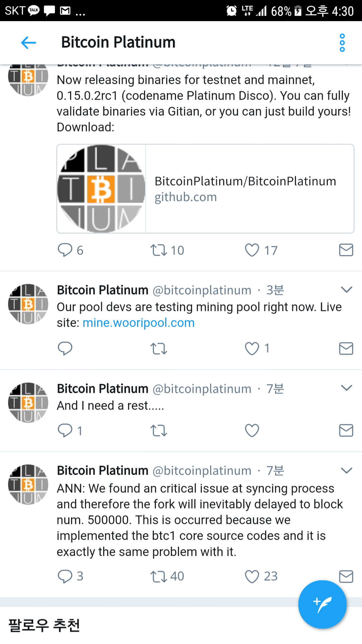Screen dimensions: 362x644
Task: Share mining pool tweet via message icon
Action: [346, 348]
